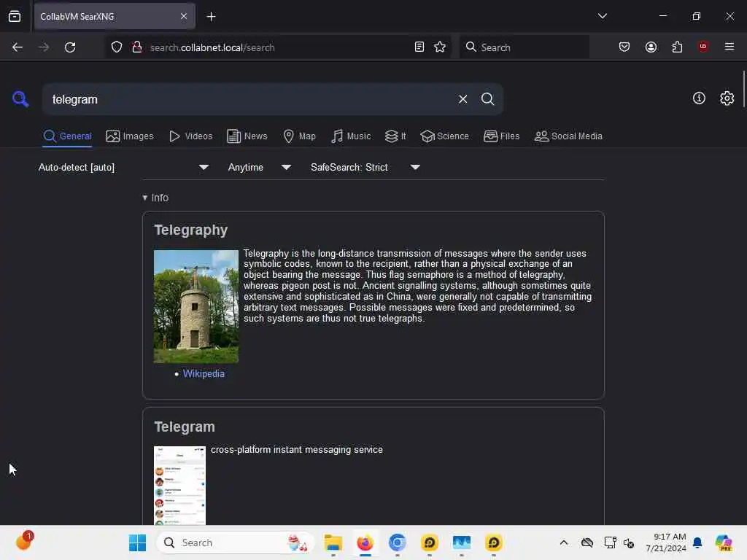Viewport: 747px width, 560px height.
Task: Click the telegraph tower thumbnail
Action: tap(196, 307)
